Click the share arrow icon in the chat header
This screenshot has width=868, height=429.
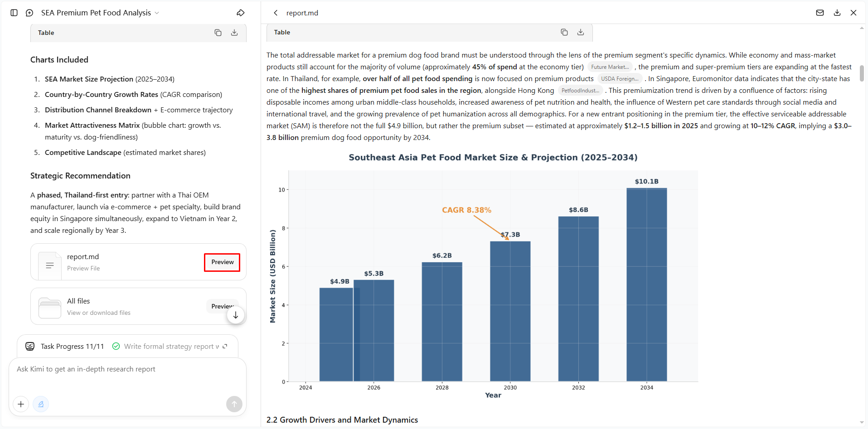pos(241,13)
